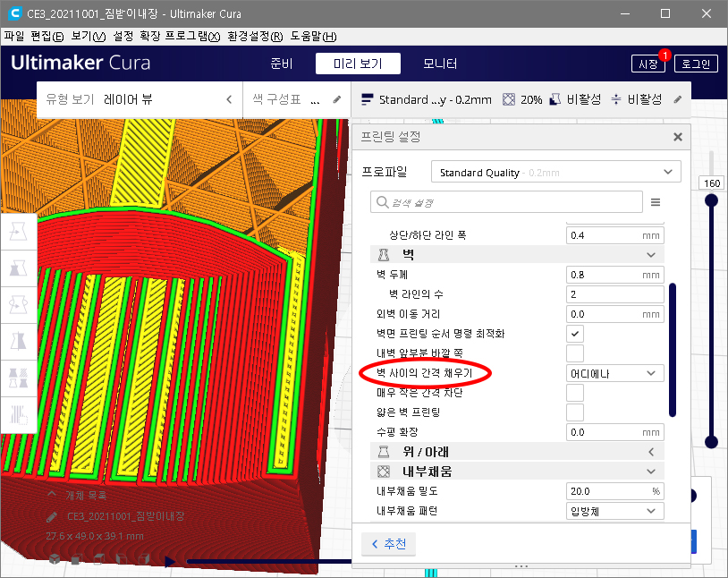Image resolution: width=728 pixels, height=578 pixels.
Task: Switch to the 모니터 stage tab
Action: pyautogui.click(x=440, y=64)
